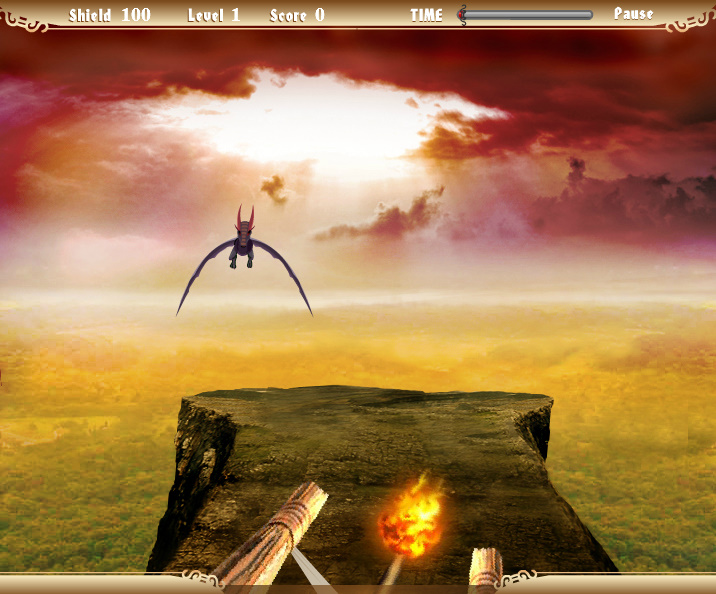
Task: Click the Shield 100 indicator
Action: click(110, 15)
